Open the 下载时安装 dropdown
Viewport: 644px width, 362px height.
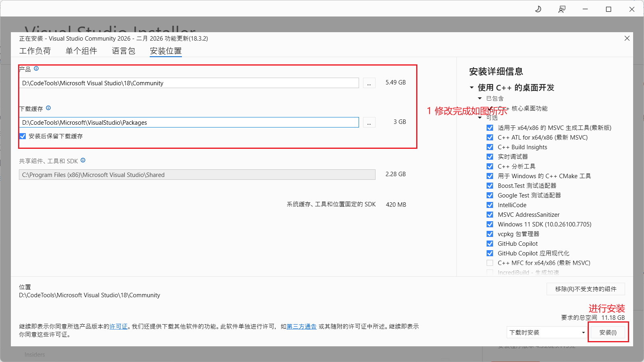[547, 333]
